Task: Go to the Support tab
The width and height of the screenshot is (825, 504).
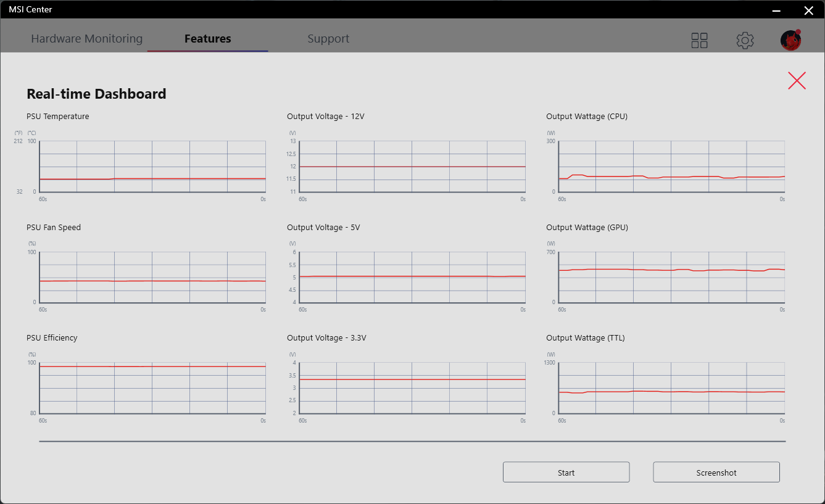Action: tap(328, 39)
